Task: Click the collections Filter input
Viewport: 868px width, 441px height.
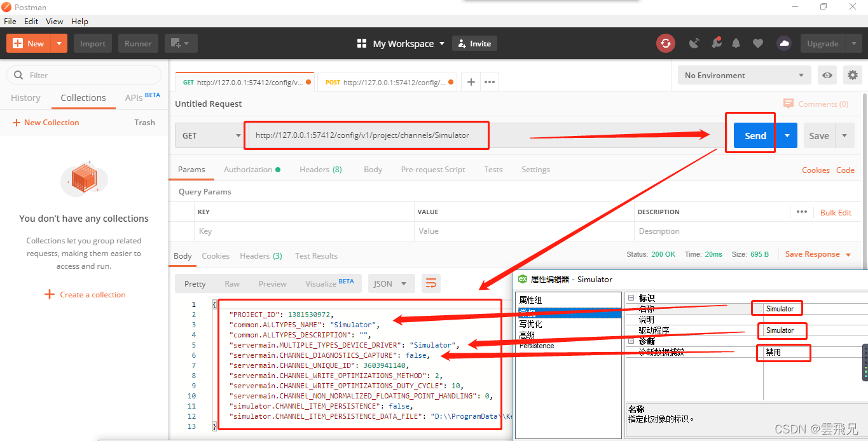Action: coord(84,75)
